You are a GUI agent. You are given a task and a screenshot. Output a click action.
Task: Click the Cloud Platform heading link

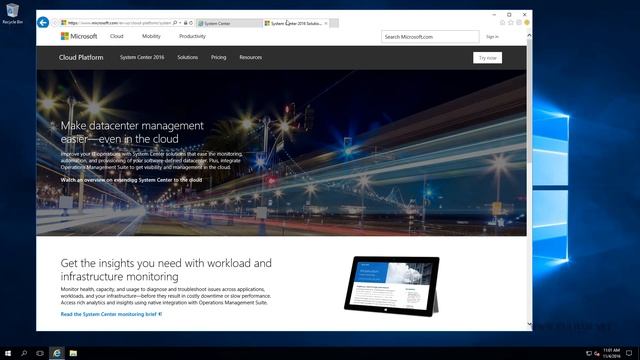(x=81, y=58)
